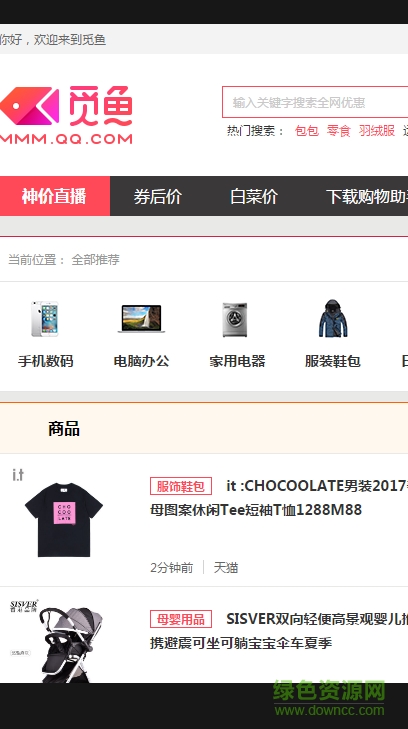This screenshot has width=408, height=729.
Task: Open the 下载购物助手 menu item
Action: pos(367,196)
